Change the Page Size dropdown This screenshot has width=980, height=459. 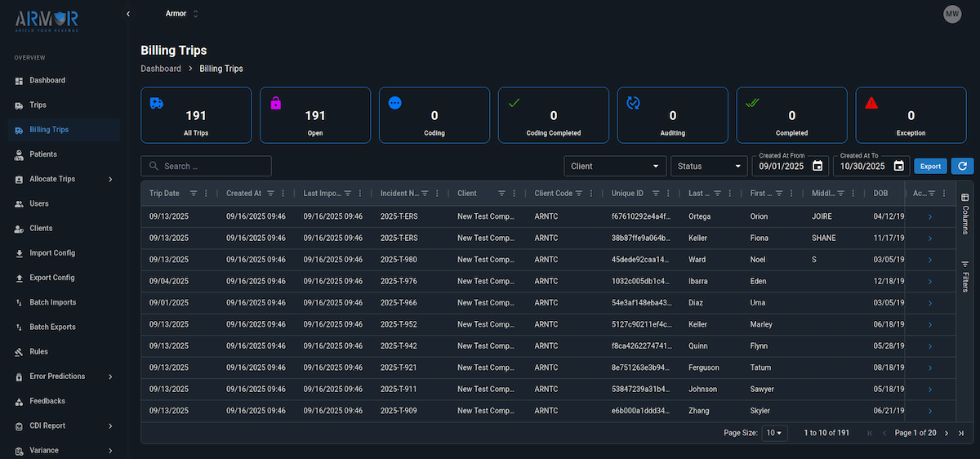pyautogui.click(x=774, y=433)
